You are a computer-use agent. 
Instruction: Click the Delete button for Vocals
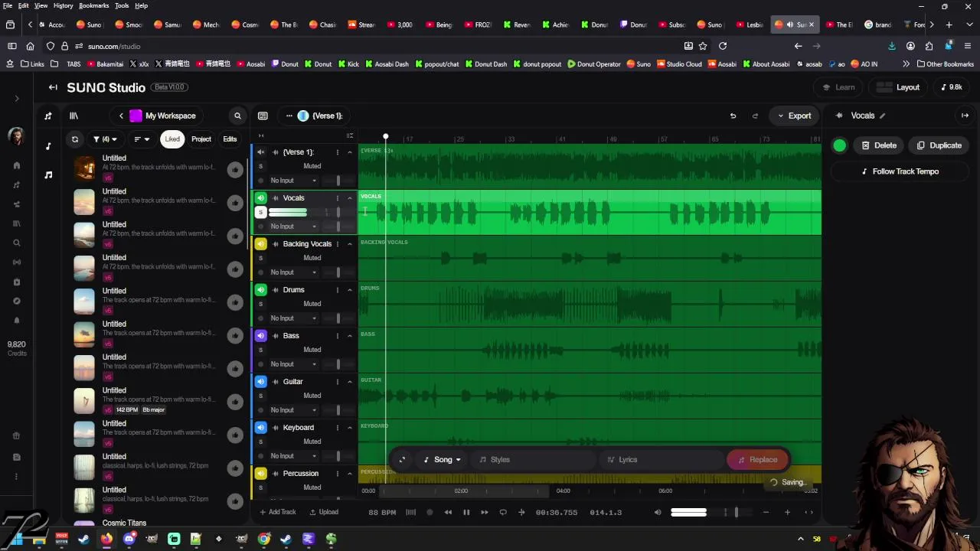(x=879, y=145)
